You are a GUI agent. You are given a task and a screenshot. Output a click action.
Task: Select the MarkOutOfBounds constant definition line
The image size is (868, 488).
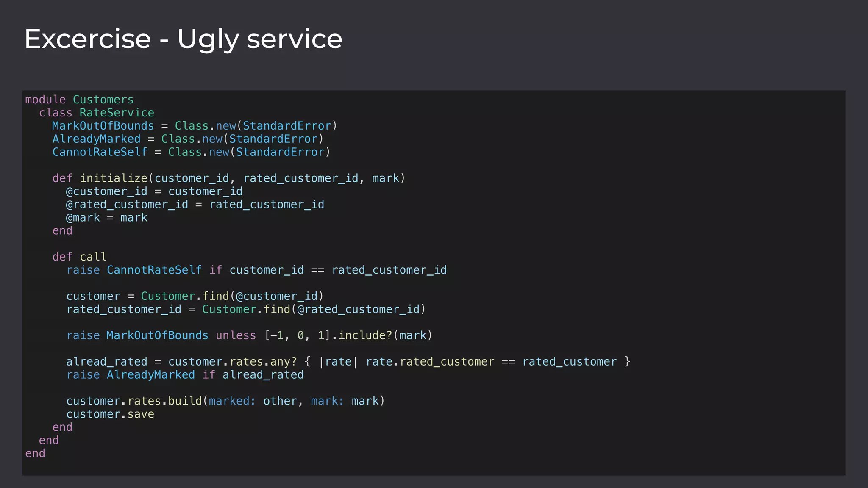click(195, 126)
